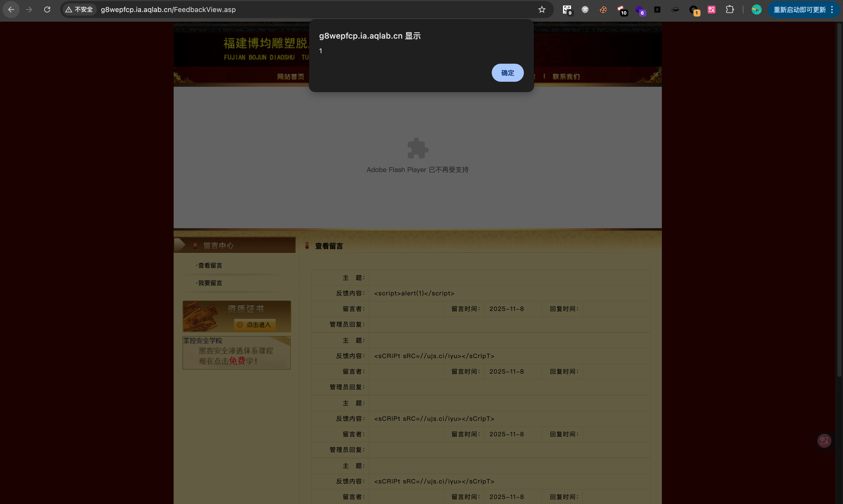The width and height of the screenshot is (843, 504).
Task: Open 联系我们 navigation item
Action: [566, 77]
